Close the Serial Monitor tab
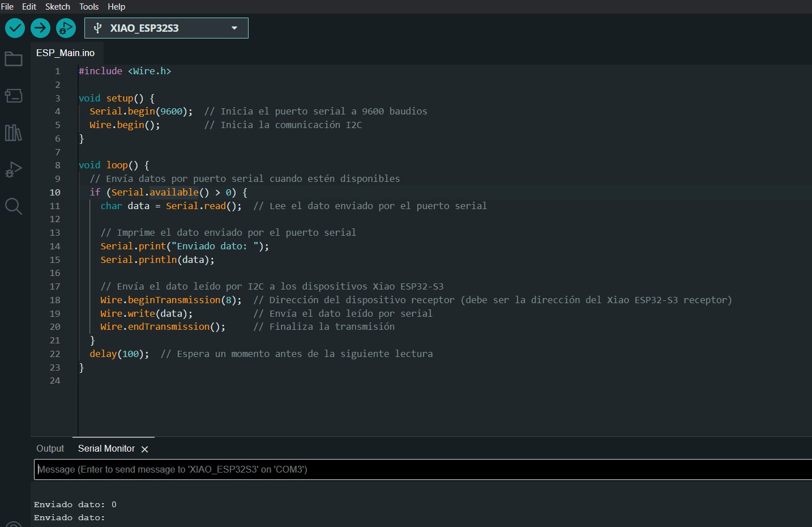The image size is (812, 527). (144, 449)
